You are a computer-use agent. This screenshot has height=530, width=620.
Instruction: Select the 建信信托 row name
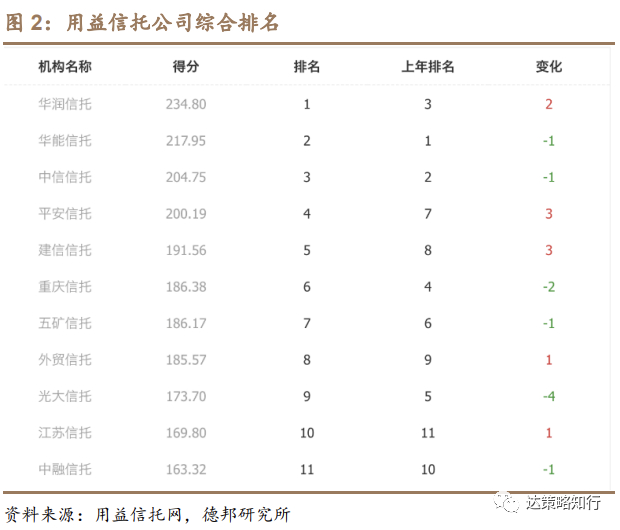pos(65,250)
